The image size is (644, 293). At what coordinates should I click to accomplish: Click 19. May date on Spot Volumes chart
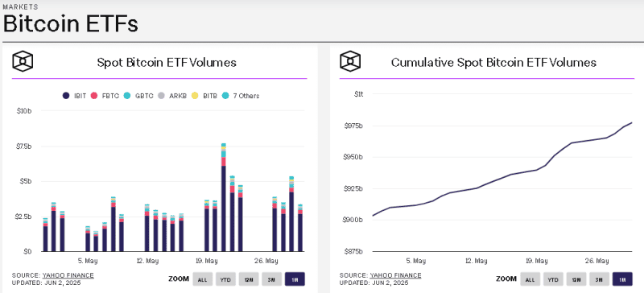pos(207,261)
